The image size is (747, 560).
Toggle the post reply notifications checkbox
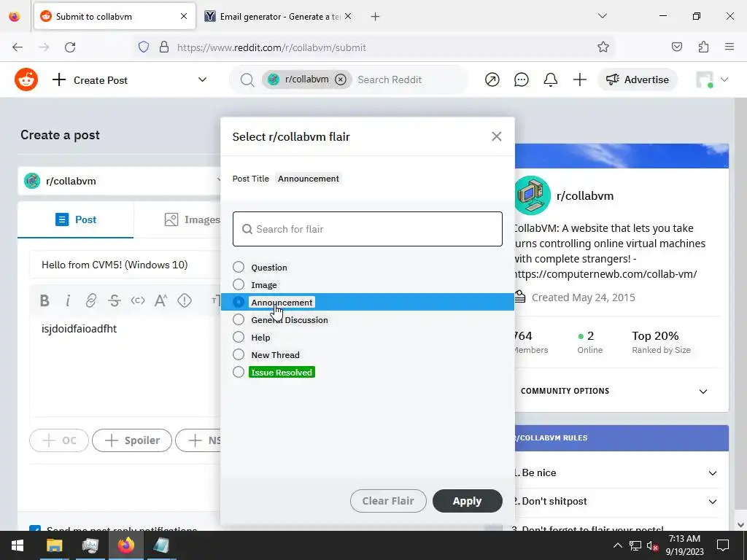(x=35, y=529)
